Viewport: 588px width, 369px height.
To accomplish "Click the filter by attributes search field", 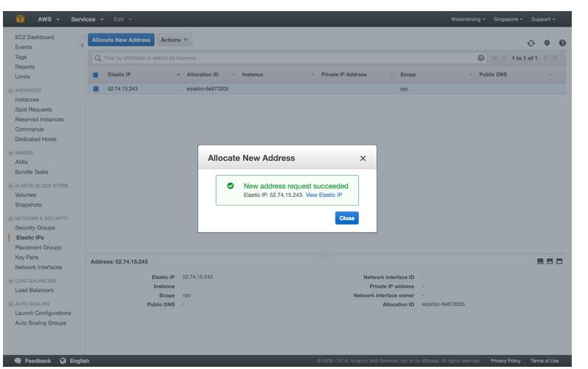I will (x=289, y=58).
